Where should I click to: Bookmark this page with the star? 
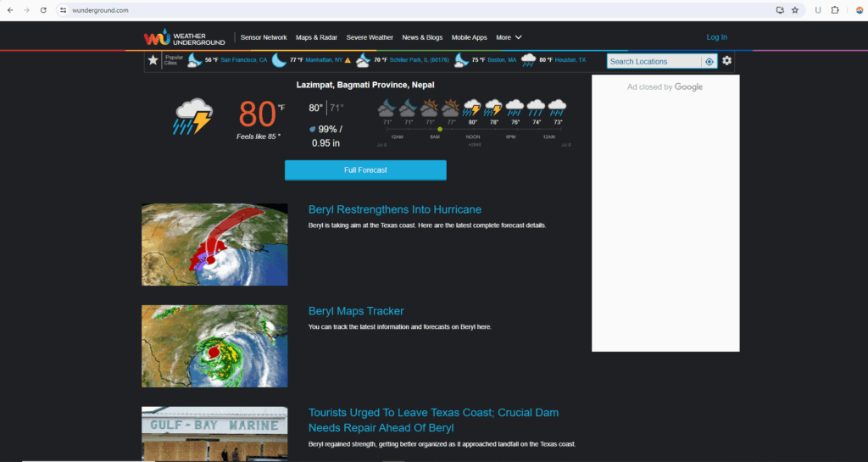click(795, 10)
